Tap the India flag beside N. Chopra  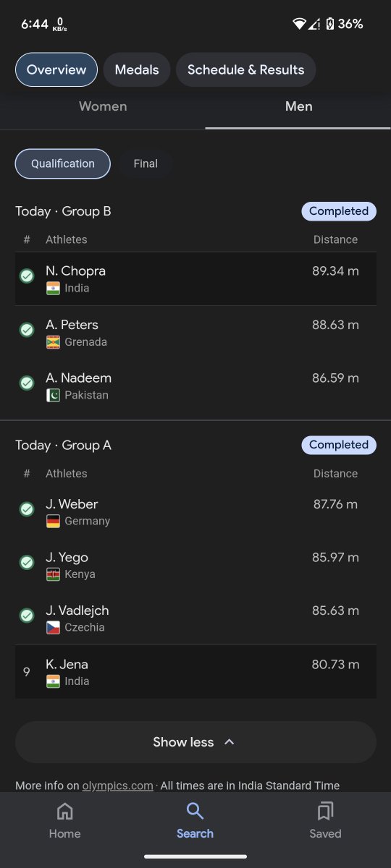click(53, 288)
